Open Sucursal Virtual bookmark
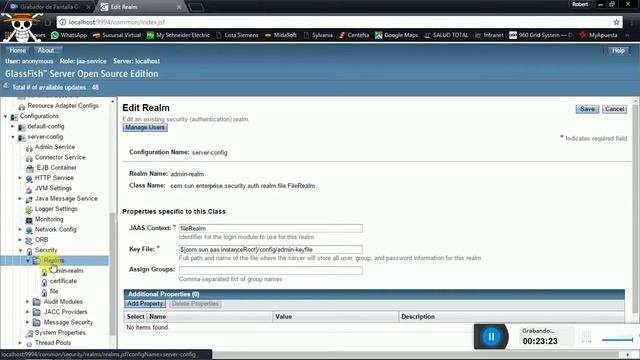Image resolution: width=640 pixels, height=360 pixels. click(x=117, y=36)
